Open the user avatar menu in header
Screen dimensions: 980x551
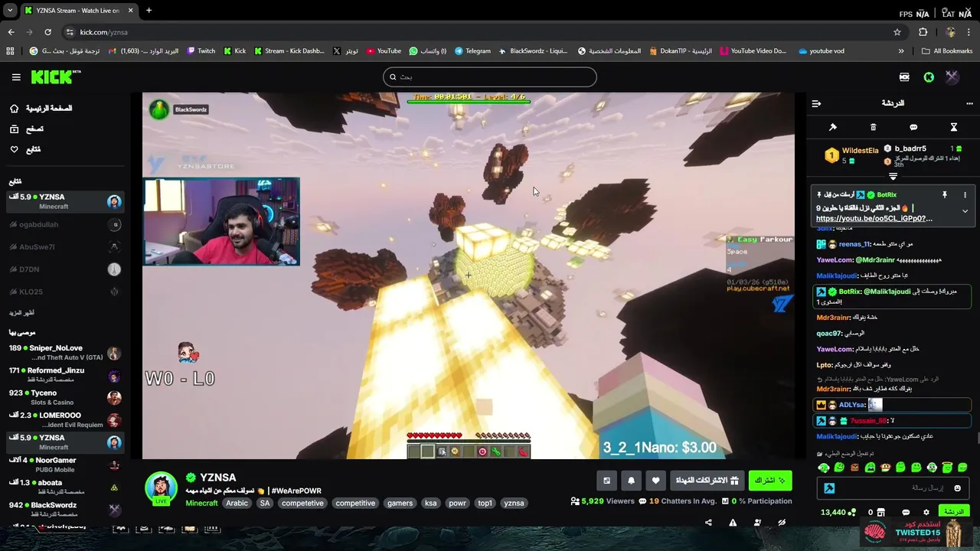[952, 77]
